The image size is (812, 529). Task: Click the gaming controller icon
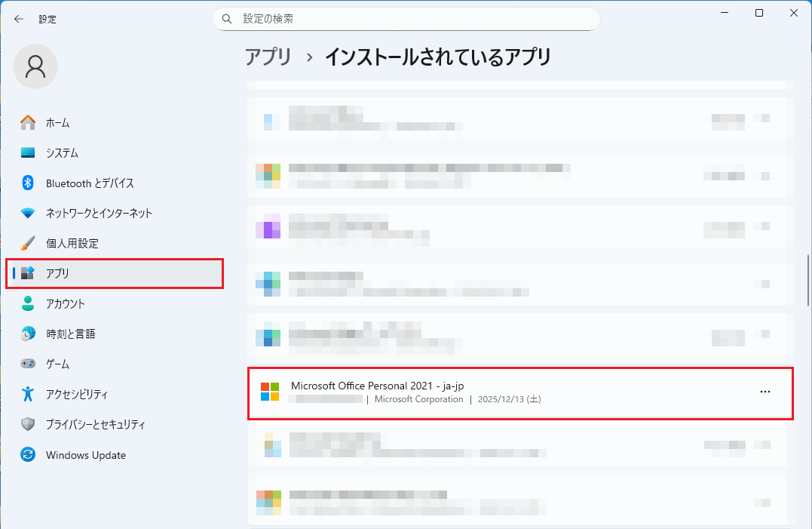(x=28, y=364)
